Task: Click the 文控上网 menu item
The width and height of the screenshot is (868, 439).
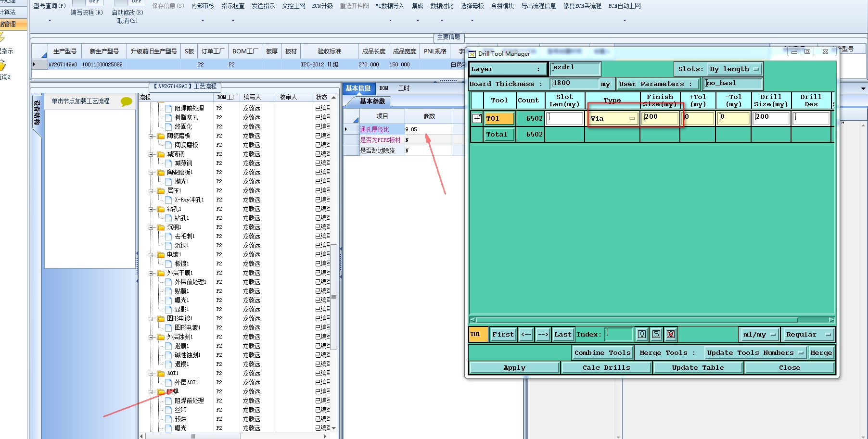Action: click(x=294, y=6)
